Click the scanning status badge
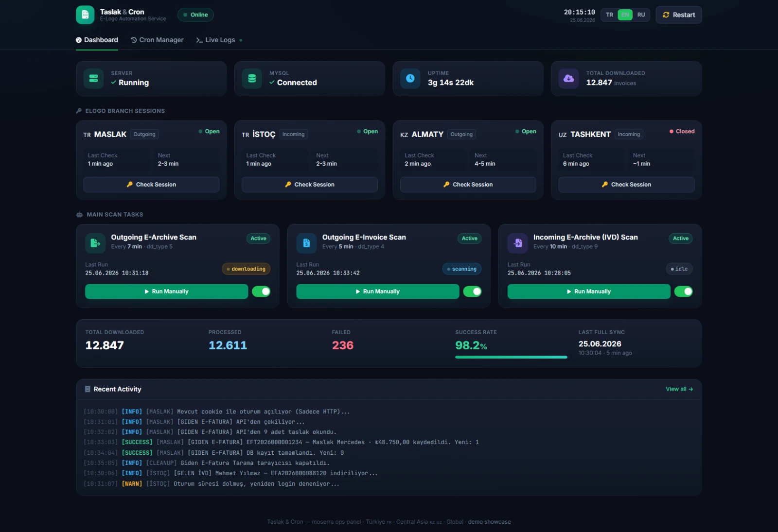 462,269
